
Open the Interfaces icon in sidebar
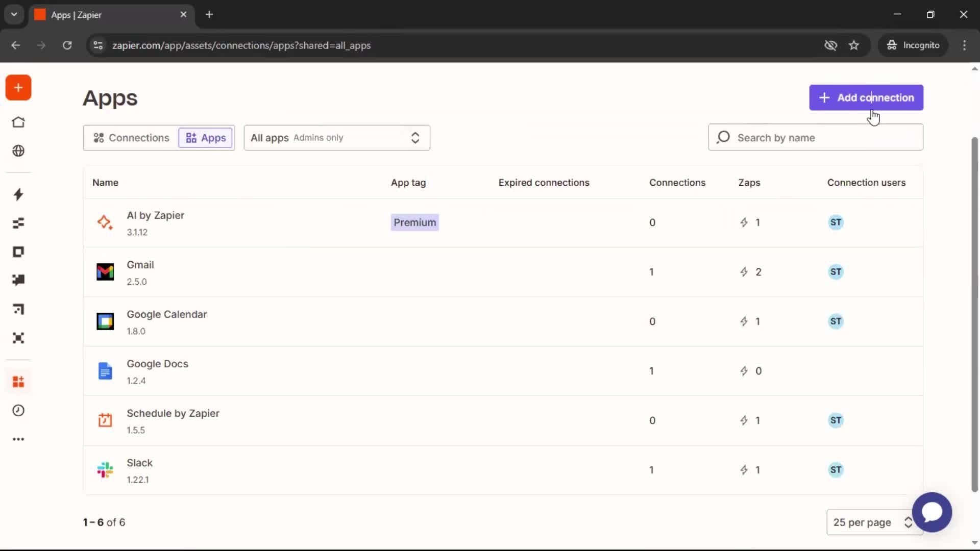[18, 252]
